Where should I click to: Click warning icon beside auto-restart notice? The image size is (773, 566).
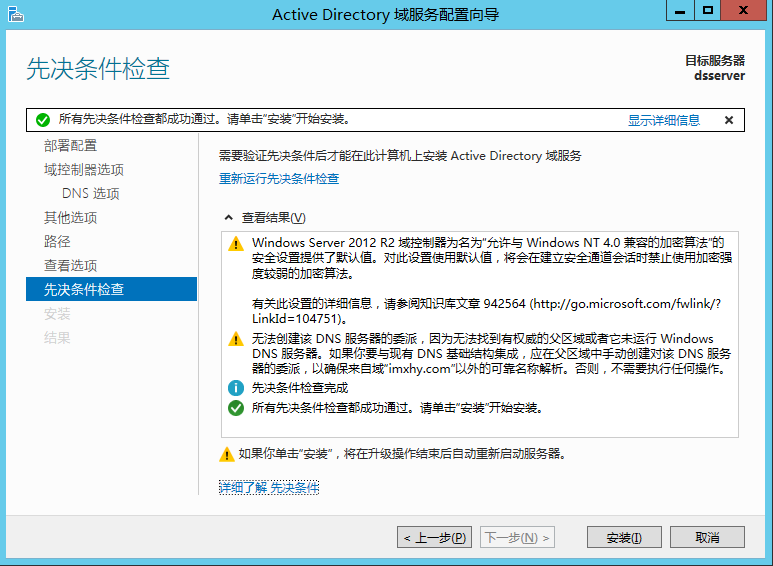pyautogui.click(x=226, y=454)
